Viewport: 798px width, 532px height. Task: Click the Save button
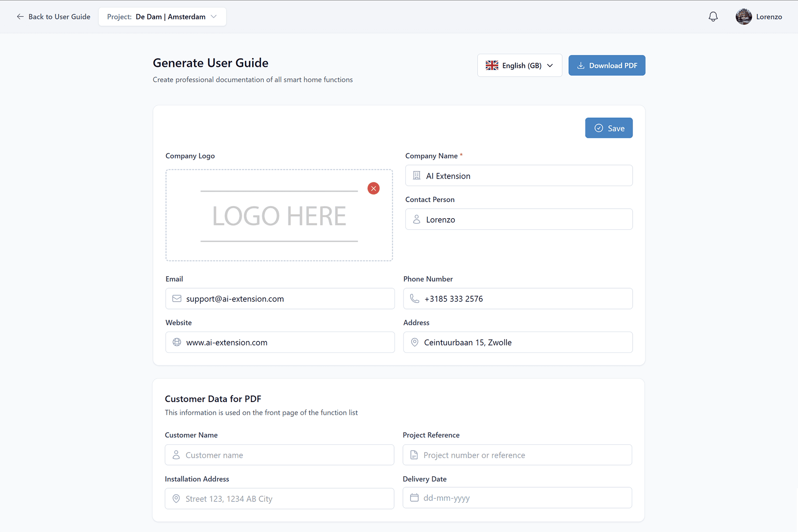point(609,128)
